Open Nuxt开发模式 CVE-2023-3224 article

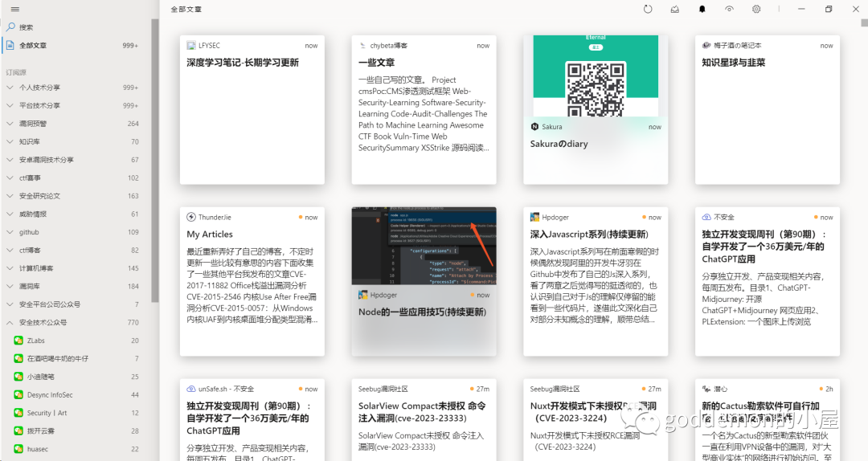coord(596,420)
